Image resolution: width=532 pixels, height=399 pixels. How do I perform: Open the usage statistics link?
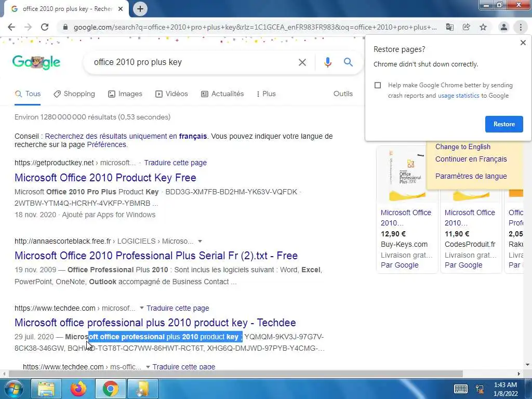click(459, 96)
